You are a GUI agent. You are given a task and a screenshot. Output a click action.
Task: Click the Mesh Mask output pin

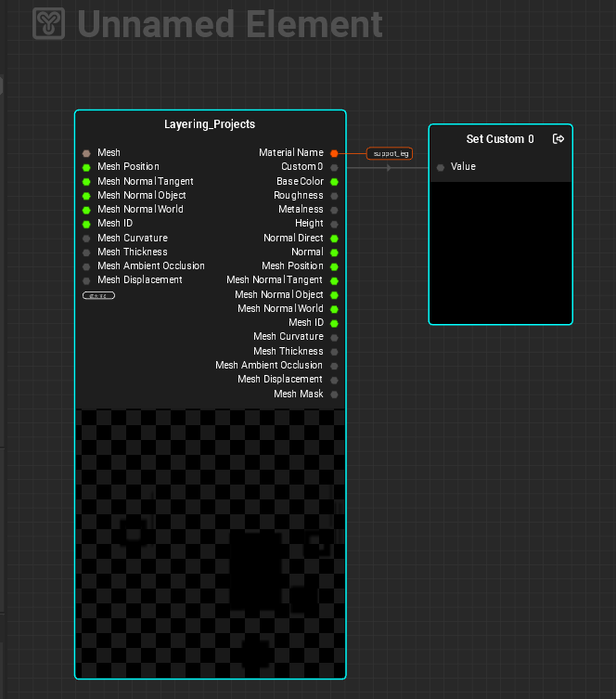[334, 395]
